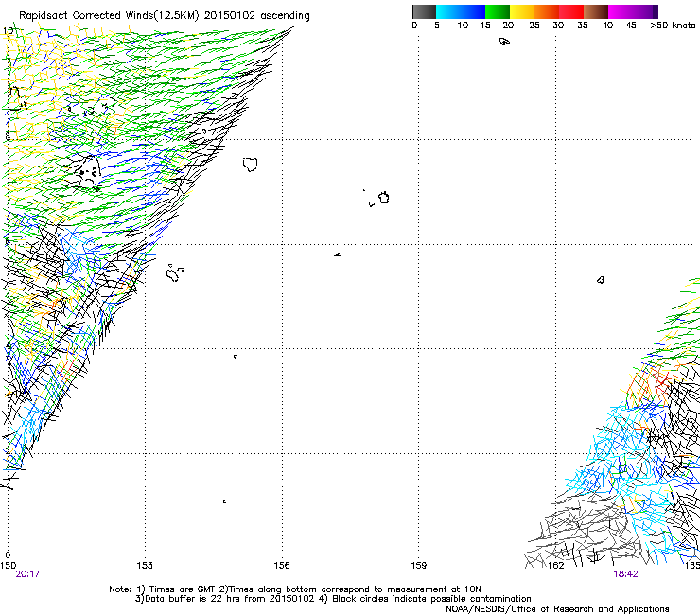Image resolution: width=700 pixels, height=615 pixels.
Task: Click the '0' latitude label at bottom left
Action: point(8,554)
